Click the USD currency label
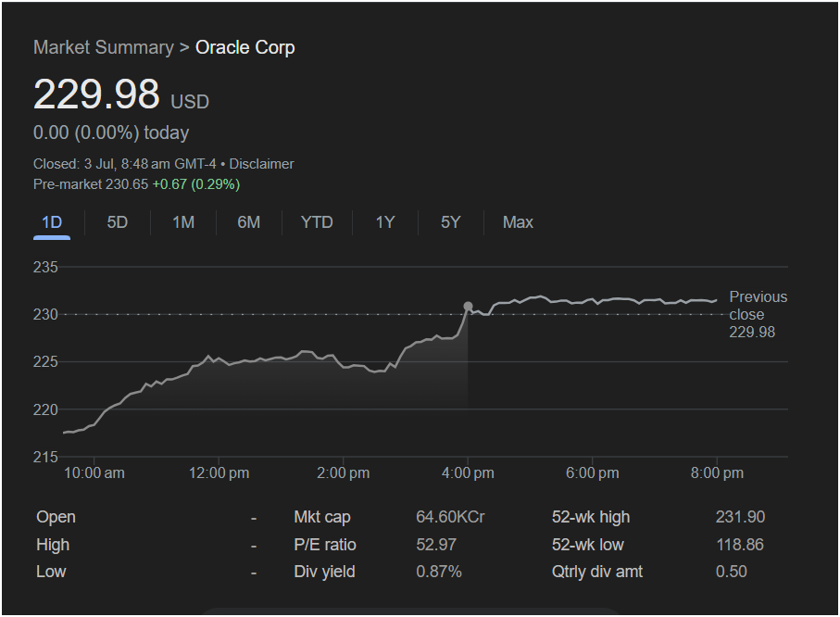 [190, 102]
